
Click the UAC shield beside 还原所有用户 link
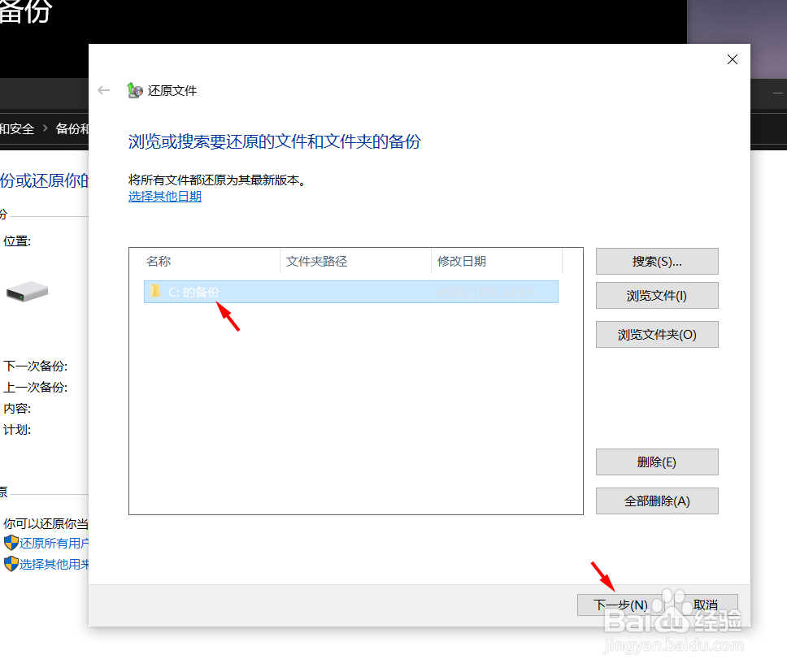pyautogui.click(x=11, y=543)
